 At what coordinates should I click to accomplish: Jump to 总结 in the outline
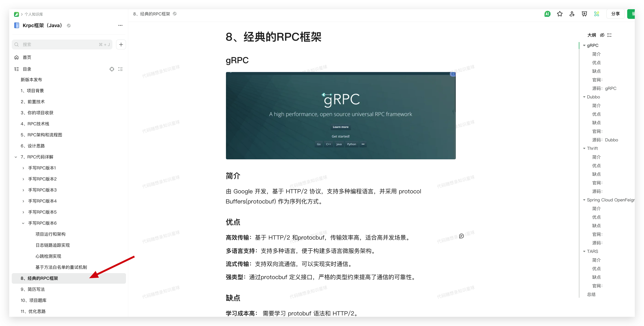pos(591,294)
